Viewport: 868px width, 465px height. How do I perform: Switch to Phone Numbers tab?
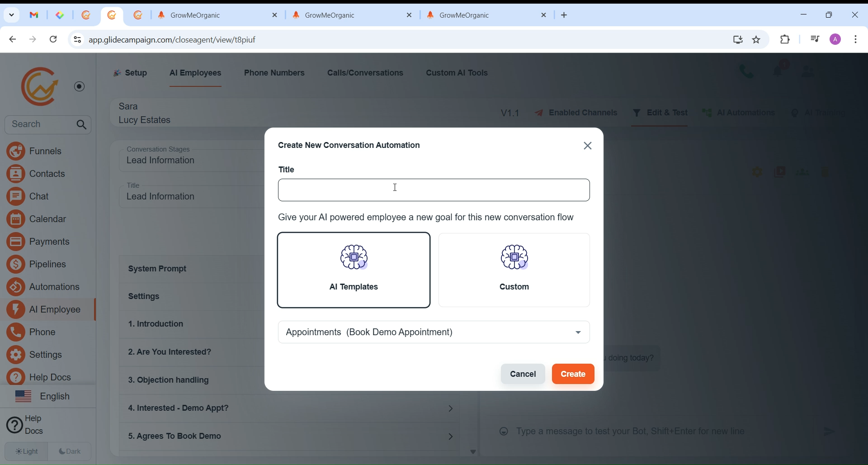coord(274,73)
